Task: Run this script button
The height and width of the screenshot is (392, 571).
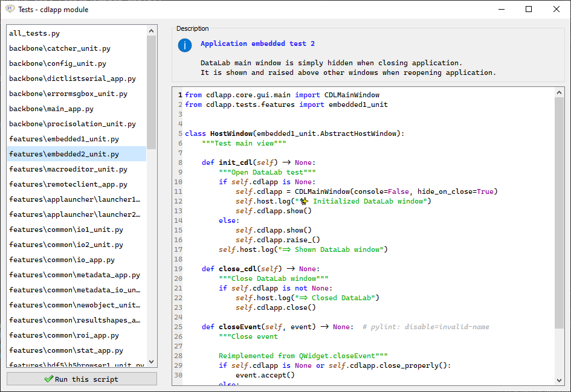Action: tap(82, 379)
